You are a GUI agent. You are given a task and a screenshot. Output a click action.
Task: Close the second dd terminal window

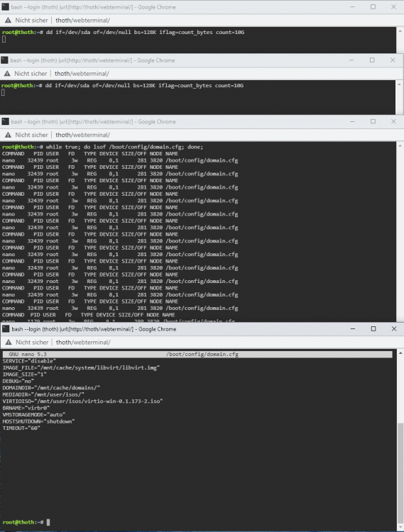tap(393, 60)
